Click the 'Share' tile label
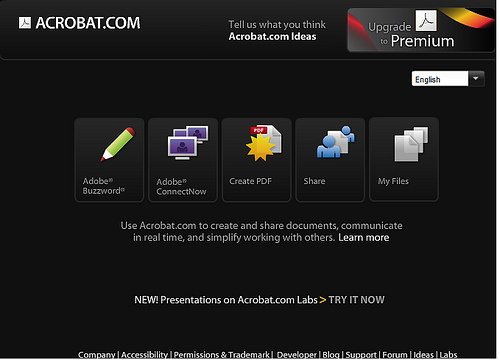The height and width of the screenshot is (360, 500). point(314,181)
